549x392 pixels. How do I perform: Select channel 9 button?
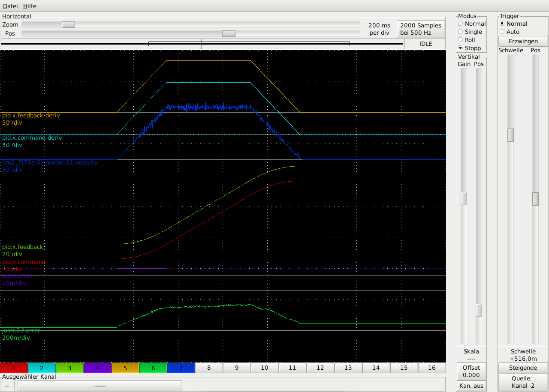tap(237, 368)
